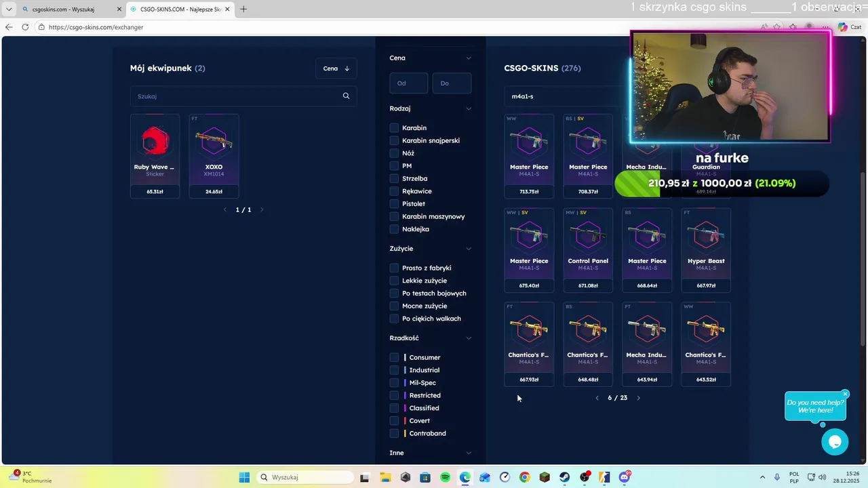Close the csgoskins.com Wyszukaj tab
The image size is (868, 488).
[119, 9]
